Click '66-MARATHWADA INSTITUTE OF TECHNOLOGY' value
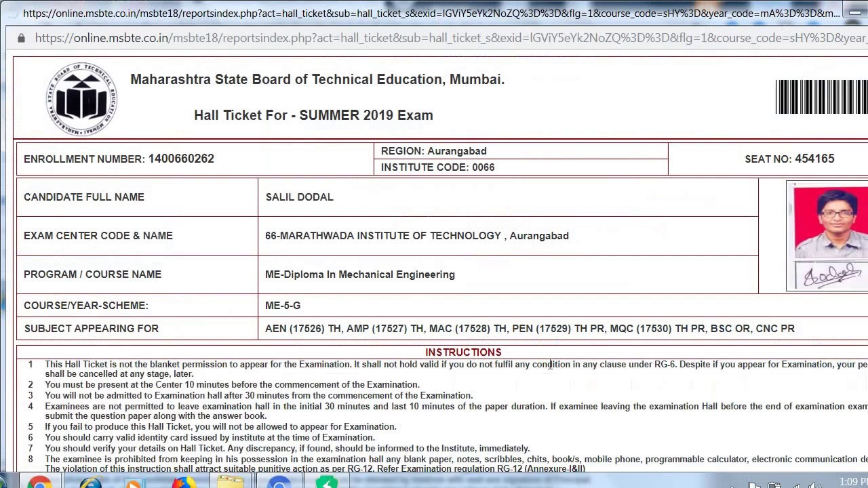This screenshot has width=868, height=488. [x=417, y=236]
